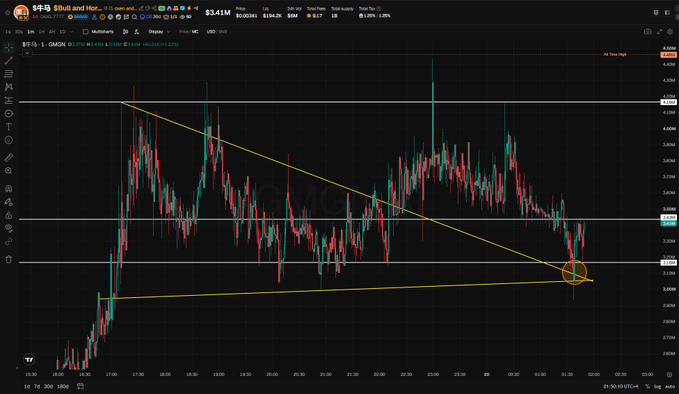Image resolution: width=679 pixels, height=394 pixels.
Task: Select the circular geometric shapes tool
Action: (x=9, y=113)
